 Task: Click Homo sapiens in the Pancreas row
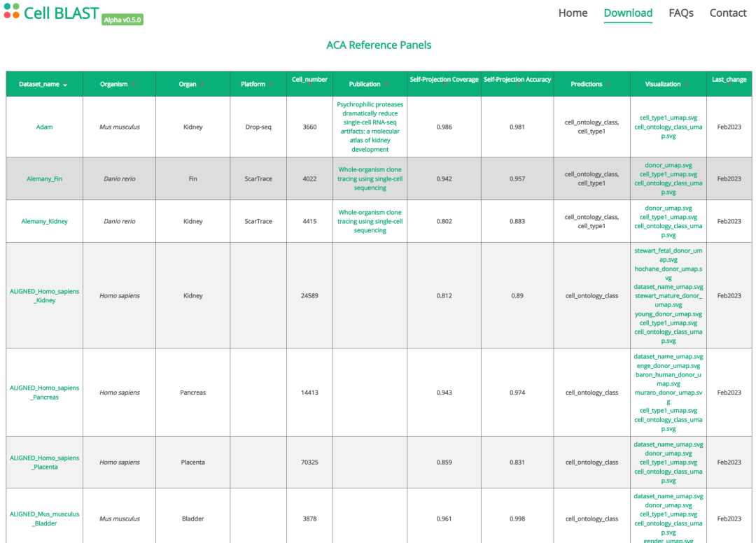pos(119,393)
